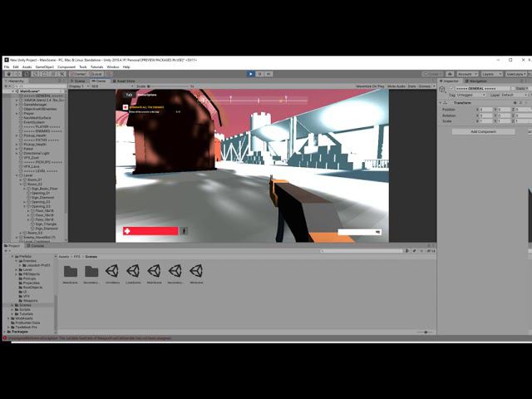
Task: Select the Hand tool in toolbar
Action: click(9, 74)
